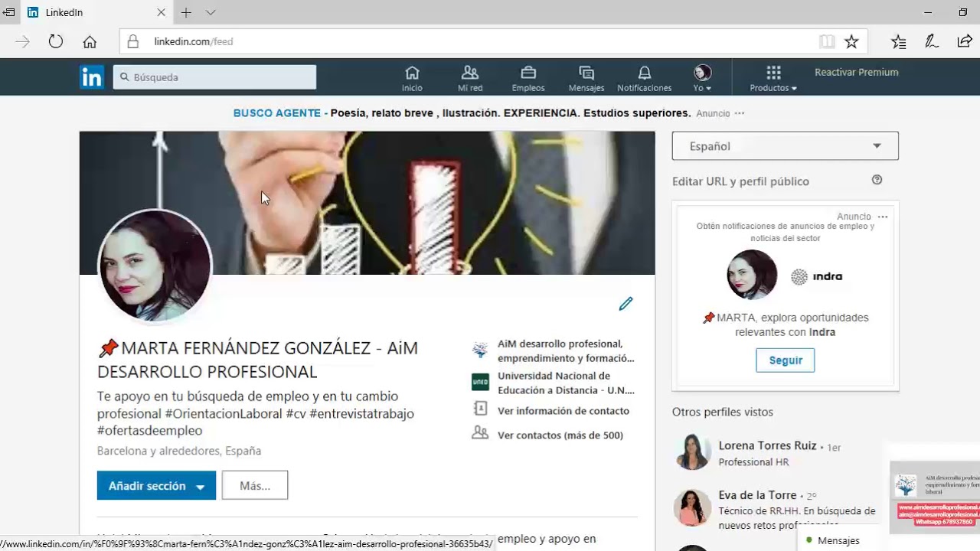Click Ver contactos (más de 500)
980x551 pixels.
click(x=560, y=435)
